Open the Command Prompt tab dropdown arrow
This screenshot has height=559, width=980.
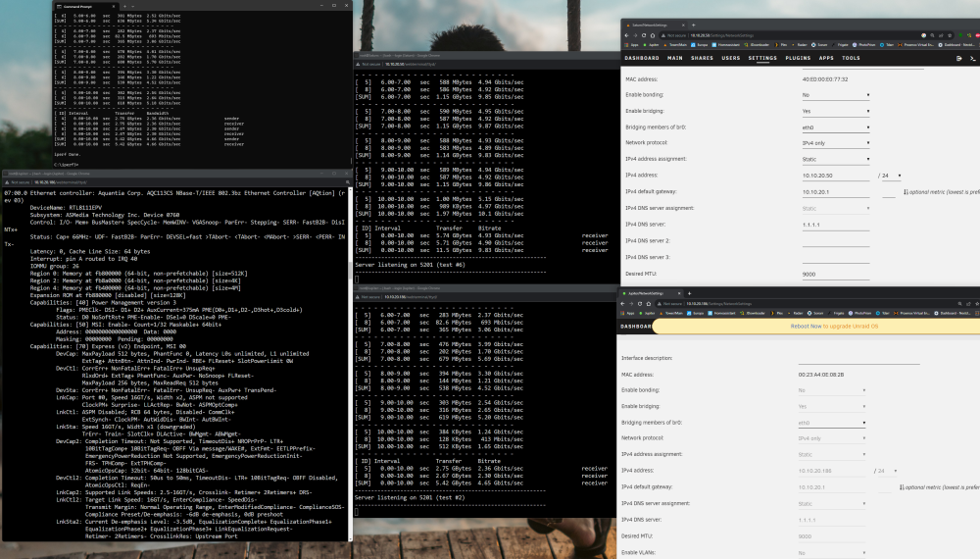pos(132,6)
